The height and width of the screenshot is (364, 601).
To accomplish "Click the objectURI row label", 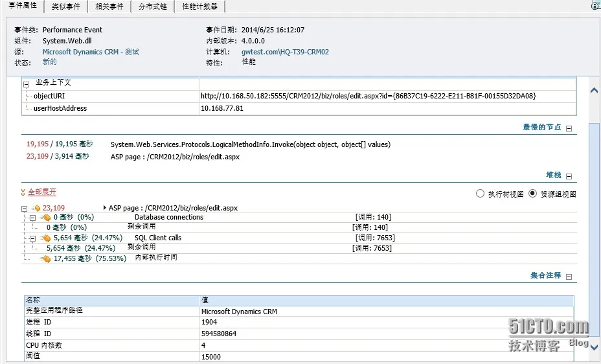I will (x=49, y=96).
